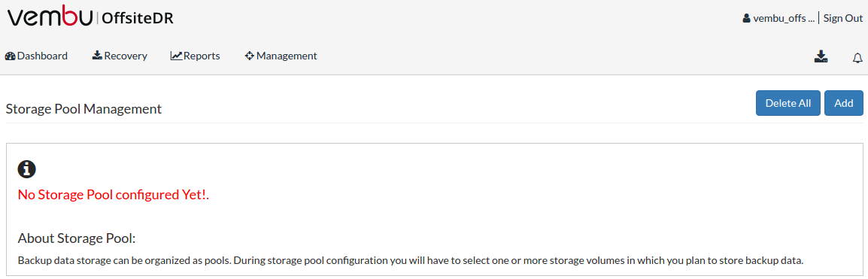
Task: Click Add to create a storage pool
Action: coord(844,103)
